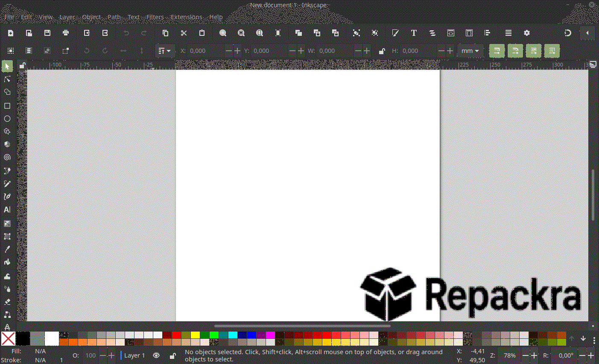
Task: Increase the opacity plus button
Action: click(x=112, y=355)
